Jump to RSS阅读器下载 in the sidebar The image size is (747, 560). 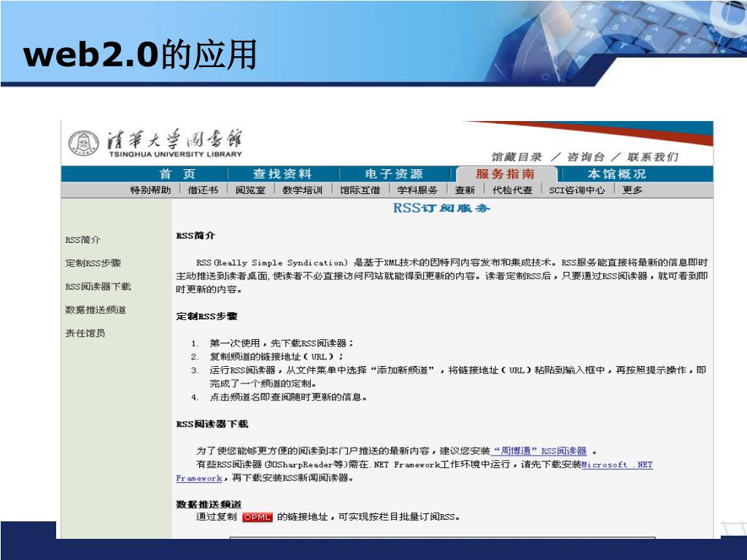tap(98, 286)
